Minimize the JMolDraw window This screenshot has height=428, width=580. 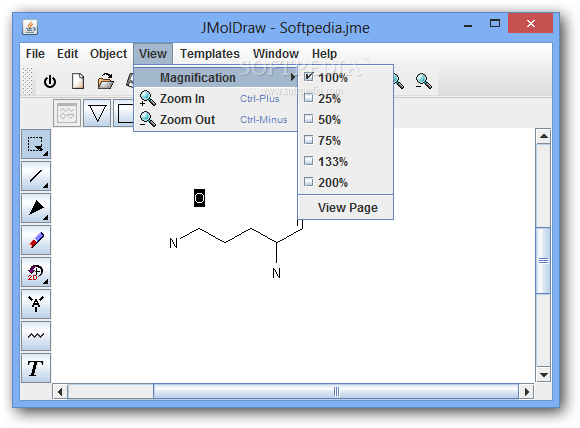pyautogui.click(x=468, y=26)
